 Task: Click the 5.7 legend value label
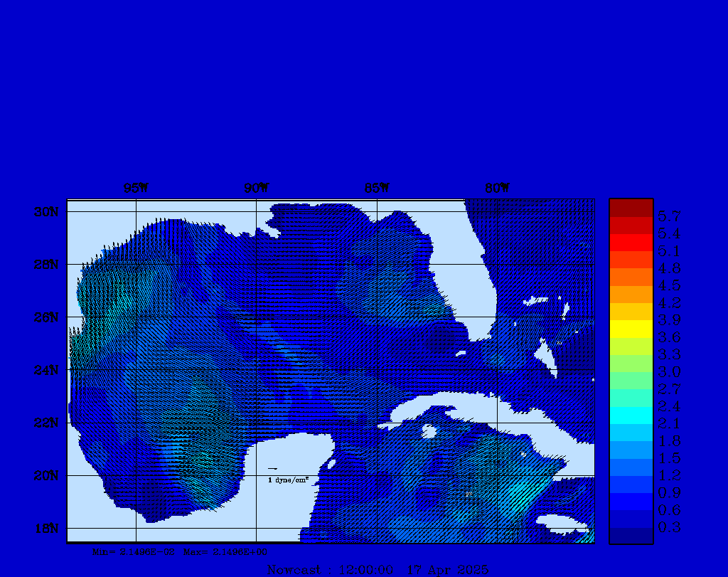click(669, 216)
